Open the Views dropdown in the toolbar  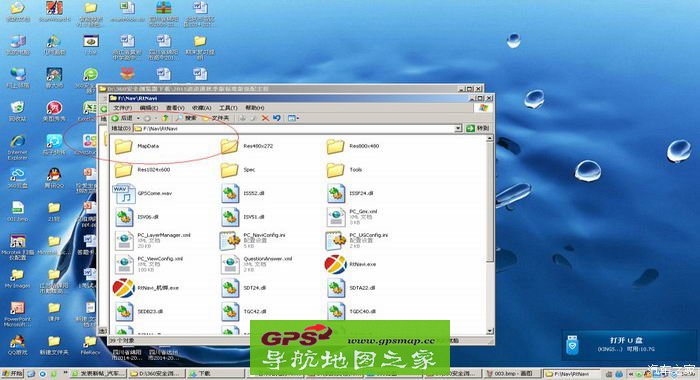pos(293,118)
